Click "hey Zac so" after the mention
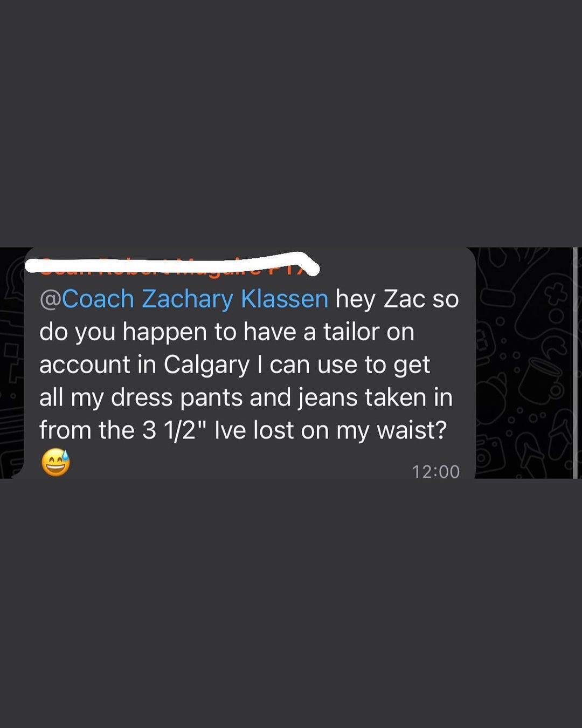 [x=397, y=299]
